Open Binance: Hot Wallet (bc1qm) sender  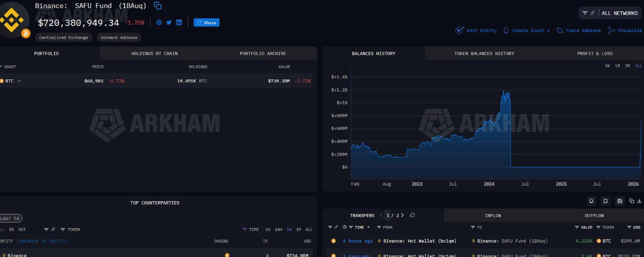point(419,241)
